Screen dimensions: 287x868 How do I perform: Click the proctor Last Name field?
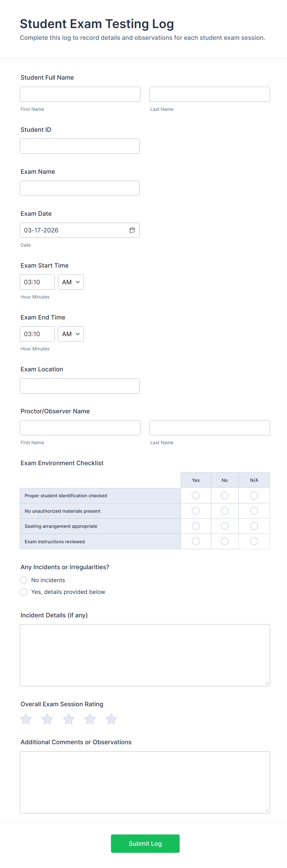click(210, 428)
